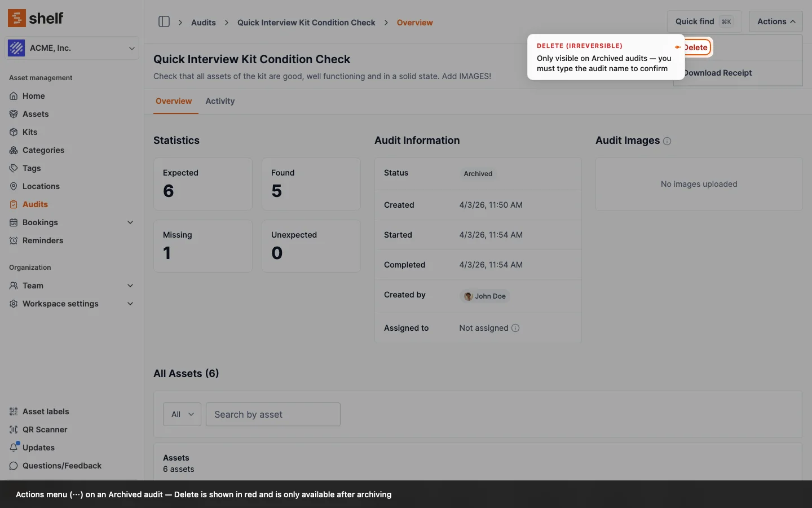The image size is (812, 508).
Task: Open the QR Scanner
Action: pyautogui.click(x=45, y=430)
